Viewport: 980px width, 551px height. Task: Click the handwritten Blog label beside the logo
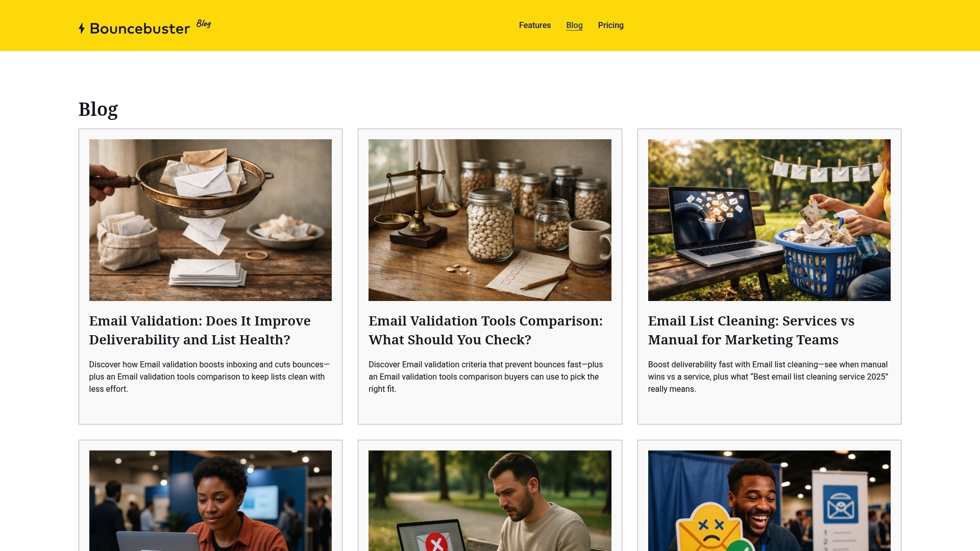(x=204, y=24)
